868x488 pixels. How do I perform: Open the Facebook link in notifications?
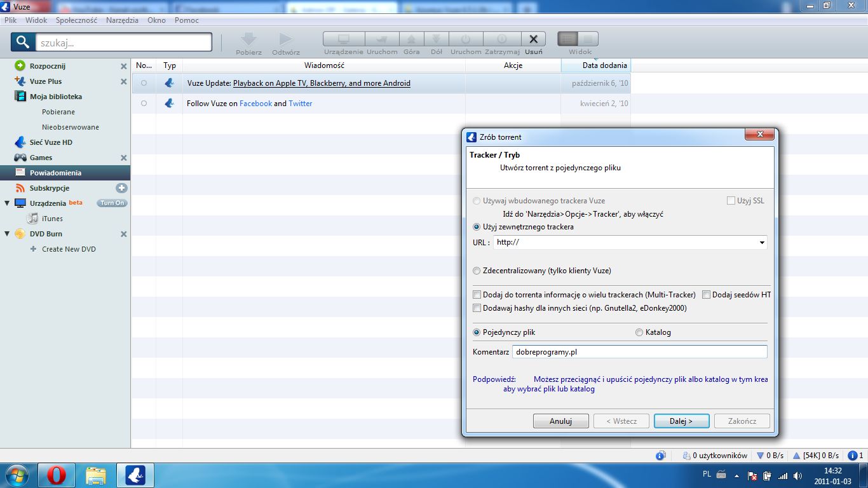255,104
